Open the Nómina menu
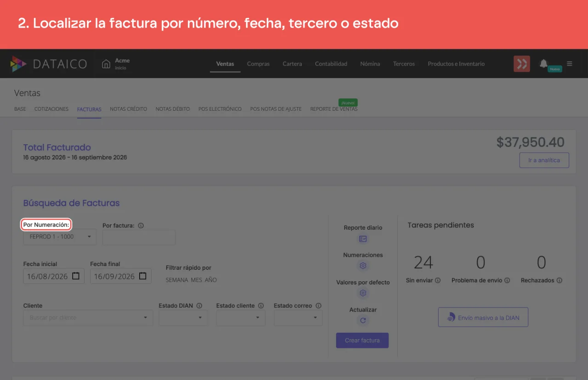Image resolution: width=588 pixels, height=380 pixels. click(x=370, y=64)
